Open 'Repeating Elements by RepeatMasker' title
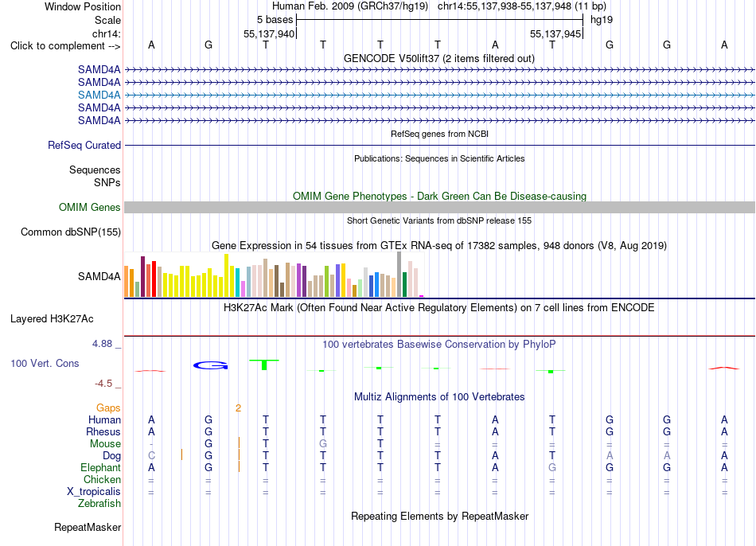 pos(440,516)
